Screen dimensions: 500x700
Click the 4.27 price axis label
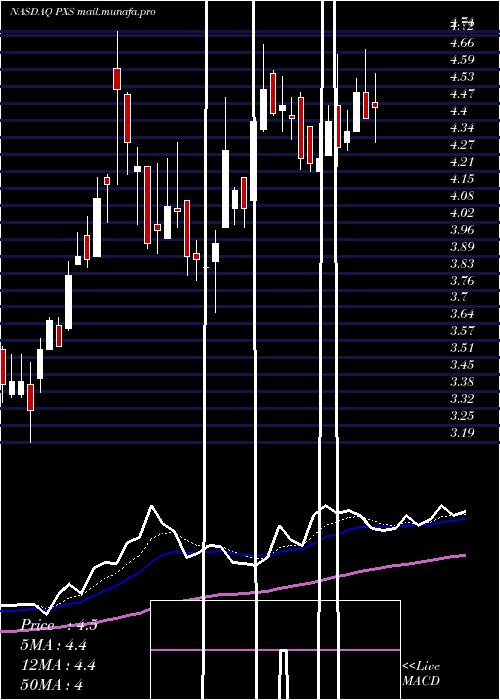pyautogui.click(x=462, y=145)
